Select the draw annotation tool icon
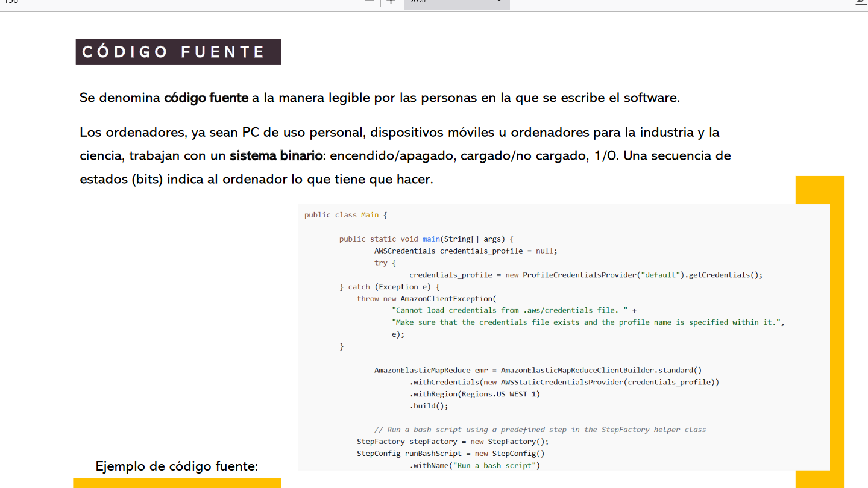The height and width of the screenshot is (488, 868). pos(861,2)
